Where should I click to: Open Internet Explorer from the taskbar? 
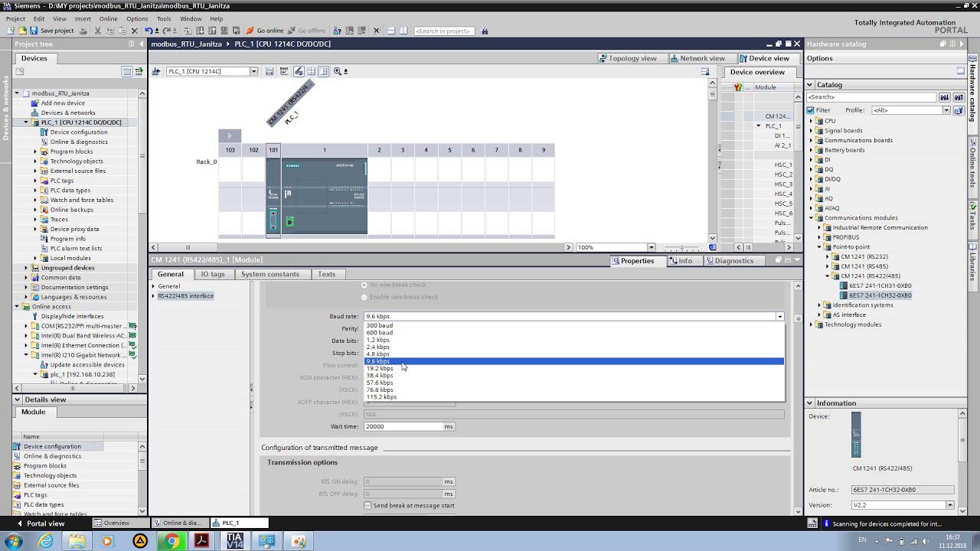pyautogui.click(x=46, y=541)
